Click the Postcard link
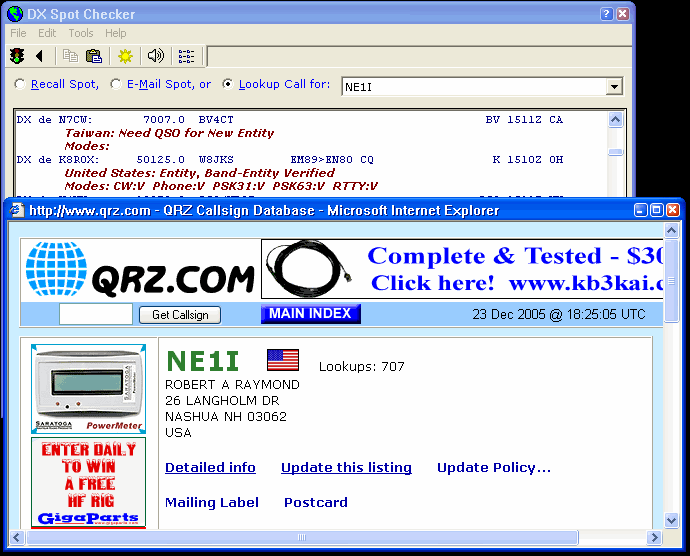The height and width of the screenshot is (556, 690). (x=316, y=502)
